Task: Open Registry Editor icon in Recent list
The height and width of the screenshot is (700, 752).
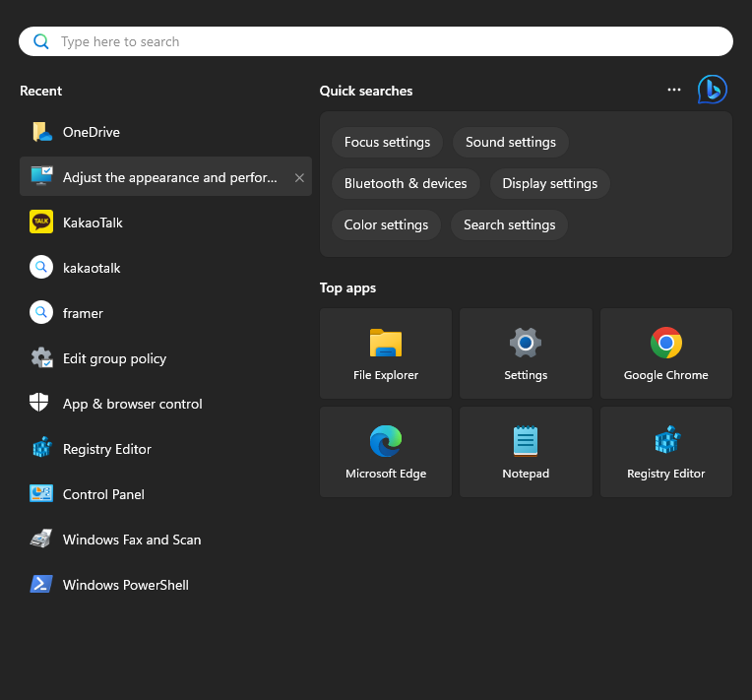Action: coord(41,447)
